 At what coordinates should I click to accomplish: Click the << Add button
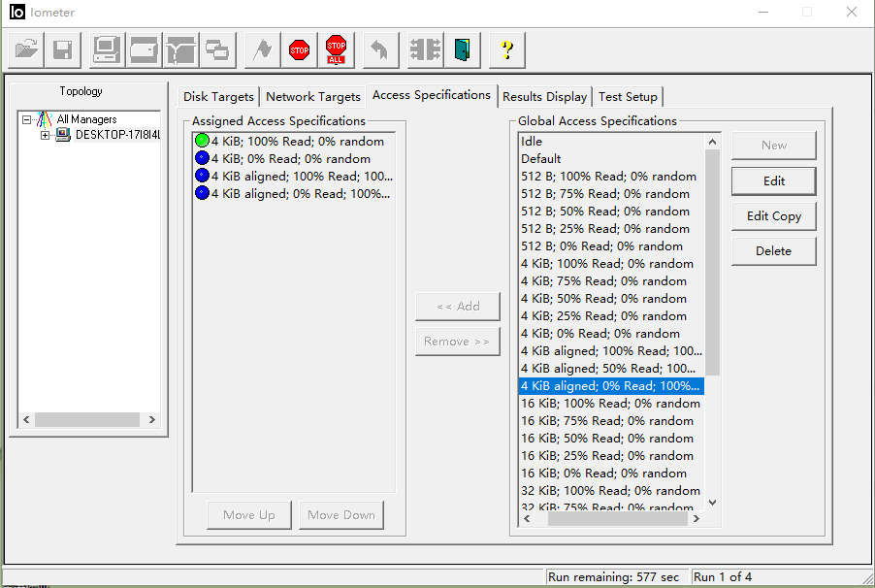458,306
